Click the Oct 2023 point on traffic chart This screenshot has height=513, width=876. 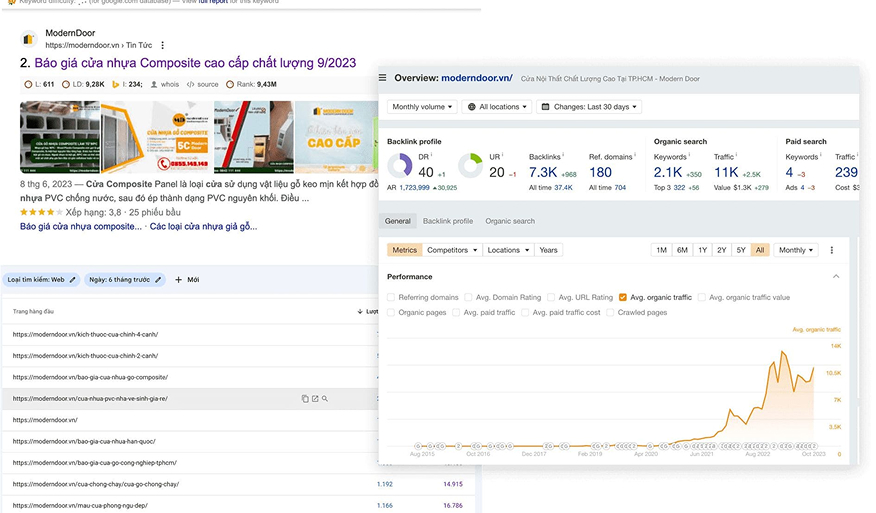(813, 368)
